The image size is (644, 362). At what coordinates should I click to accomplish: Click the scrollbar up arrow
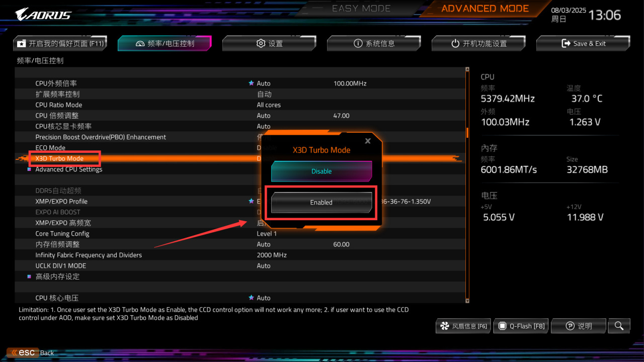click(x=467, y=69)
